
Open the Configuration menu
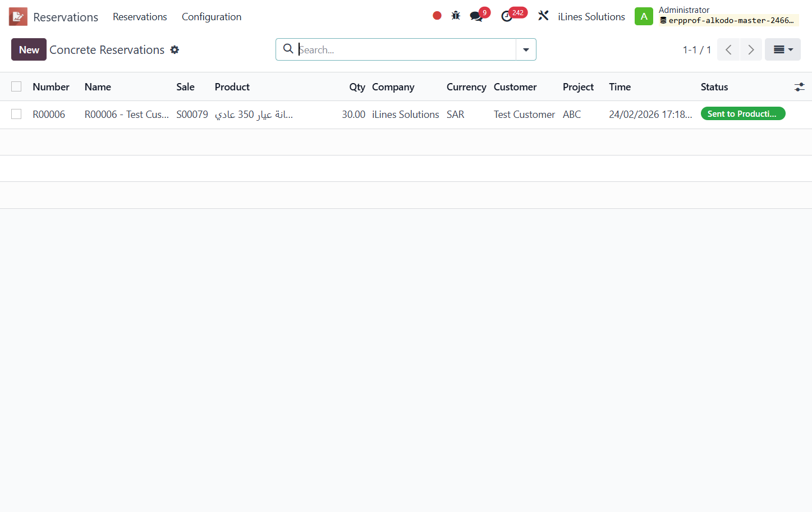[212, 17]
